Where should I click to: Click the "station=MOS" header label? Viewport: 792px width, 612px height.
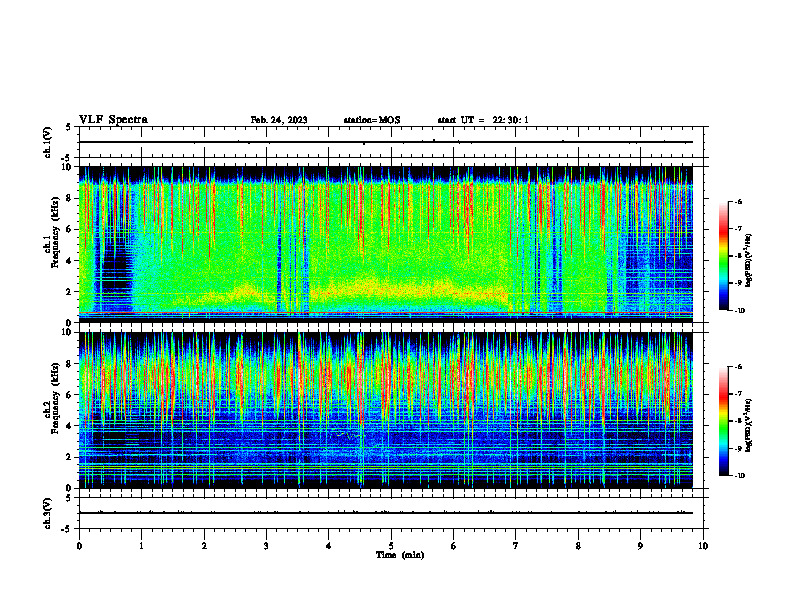point(372,120)
